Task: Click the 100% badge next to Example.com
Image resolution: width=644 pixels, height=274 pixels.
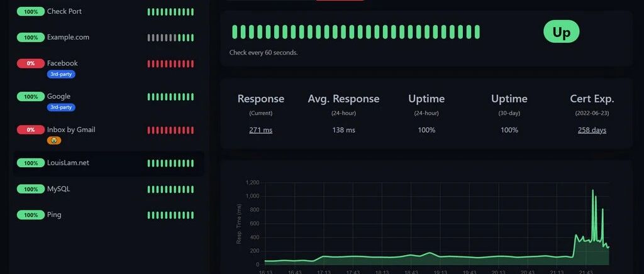Action: (x=30, y=38)
